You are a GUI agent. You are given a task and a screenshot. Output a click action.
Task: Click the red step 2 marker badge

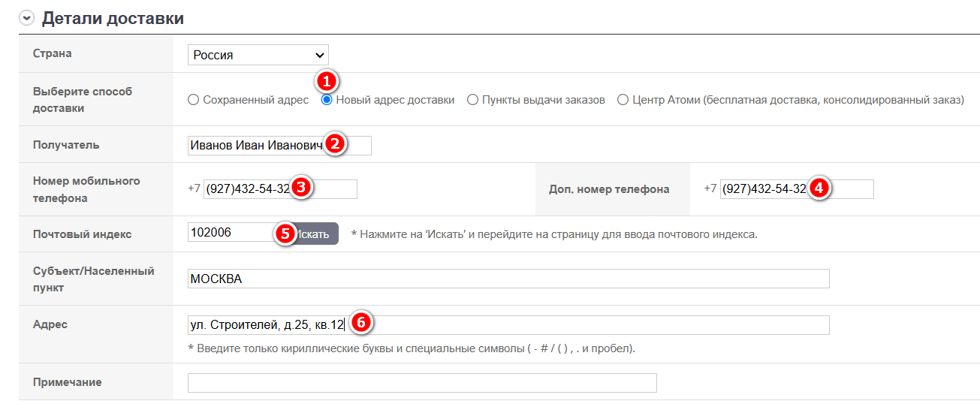pyautogui.click(x=335, y=144)
